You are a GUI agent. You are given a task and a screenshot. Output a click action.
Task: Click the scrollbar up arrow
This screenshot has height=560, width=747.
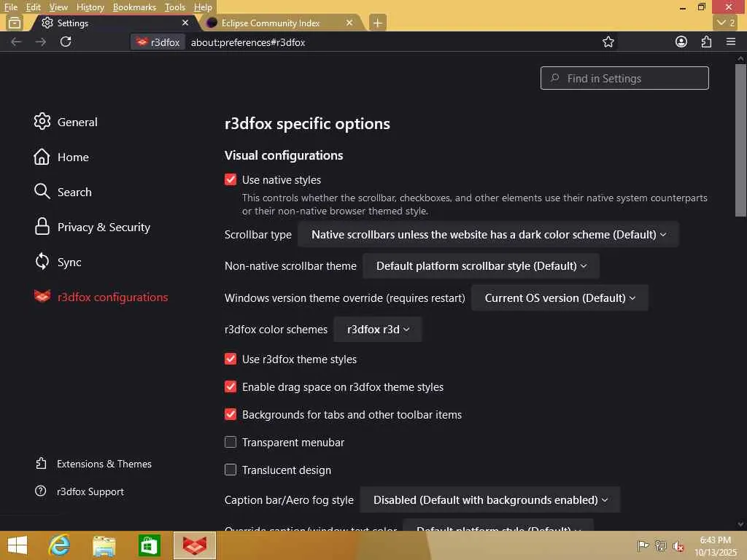coord(740,58)
